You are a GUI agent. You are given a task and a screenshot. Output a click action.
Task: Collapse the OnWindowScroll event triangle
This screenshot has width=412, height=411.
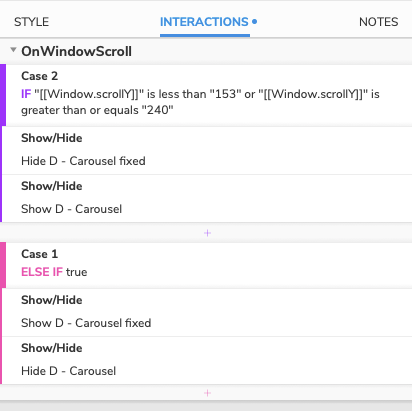(13, 50)
